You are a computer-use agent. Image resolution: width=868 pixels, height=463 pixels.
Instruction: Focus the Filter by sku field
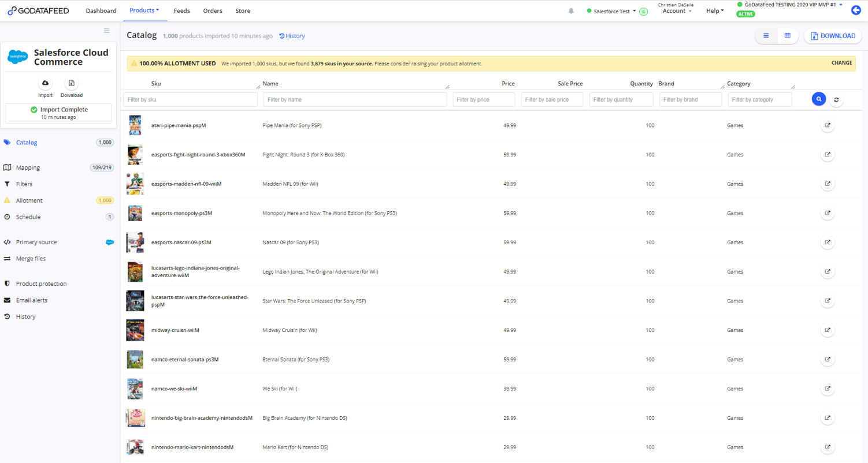(190, 100)
